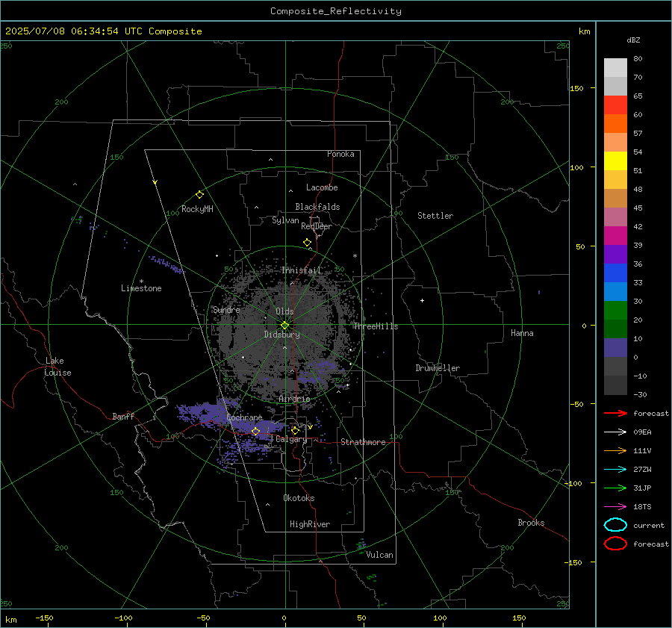Click the Drumheller label
672x628 pixels.
pyautogui.click(x=438, y=368)
